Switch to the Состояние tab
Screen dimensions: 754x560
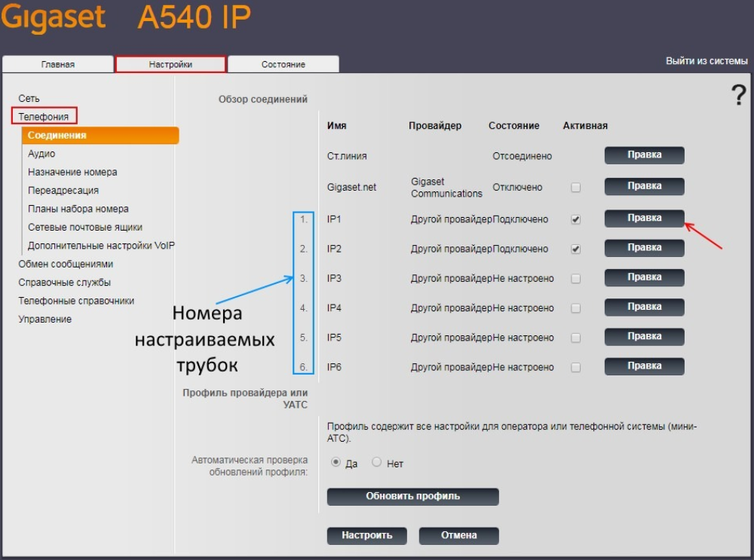click(284, 64)
